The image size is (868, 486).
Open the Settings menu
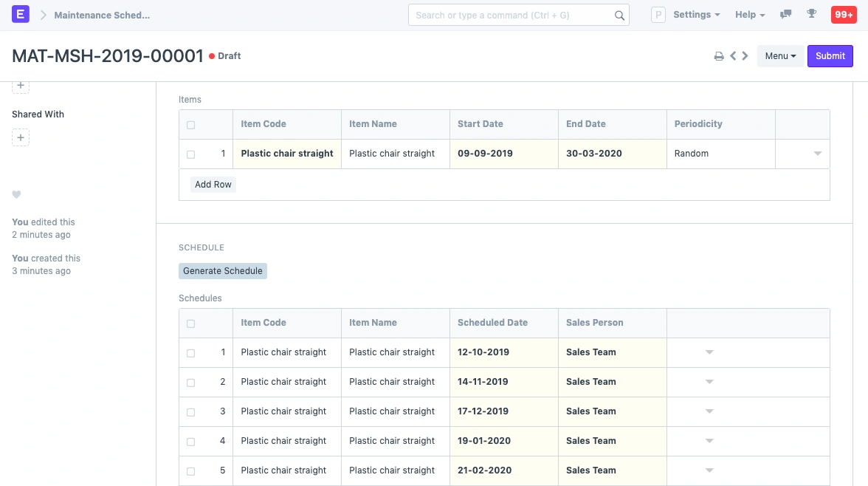coord(696,15)
